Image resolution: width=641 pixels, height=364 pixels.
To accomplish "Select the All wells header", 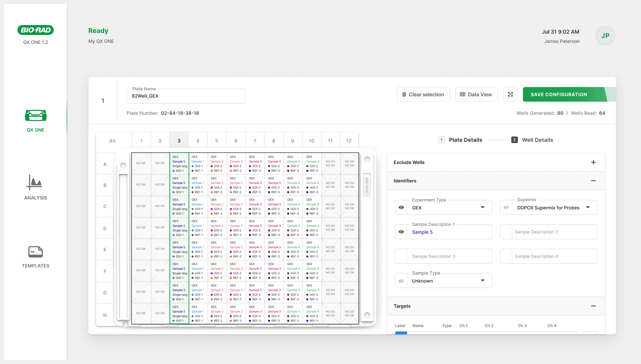I will (x=112, y=140).
